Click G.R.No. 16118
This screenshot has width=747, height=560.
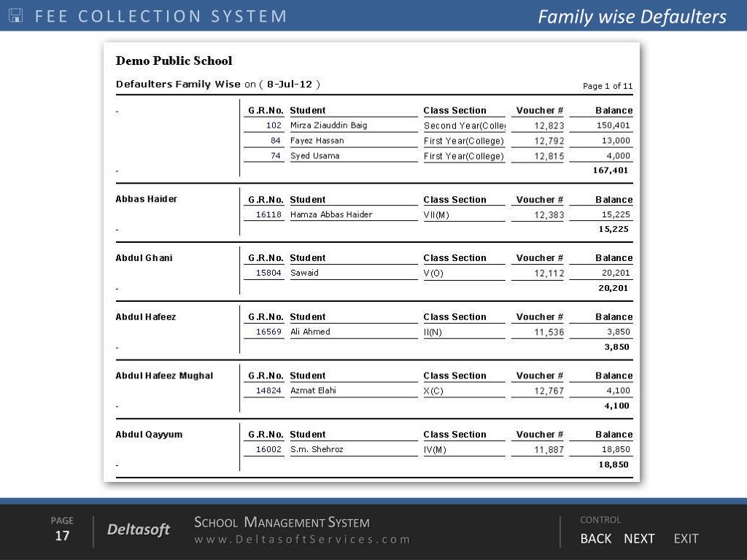pos(268,214)
